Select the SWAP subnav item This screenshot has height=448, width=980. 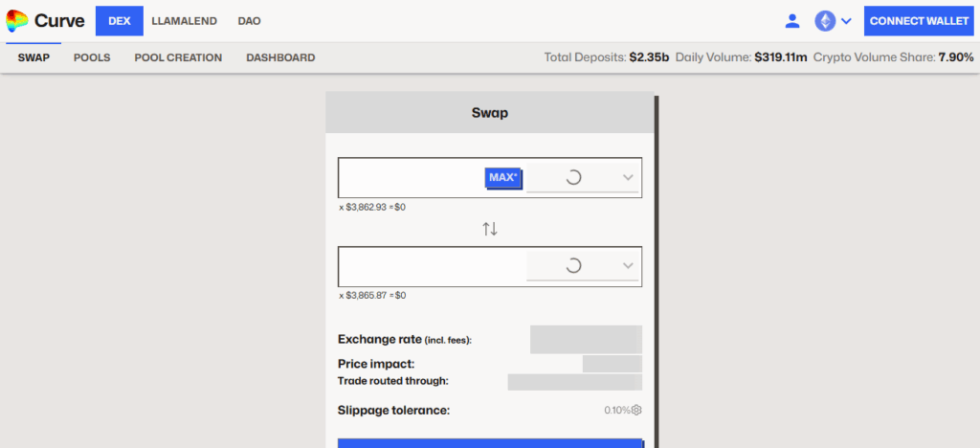pyautogui.click(x=33, y=57)
